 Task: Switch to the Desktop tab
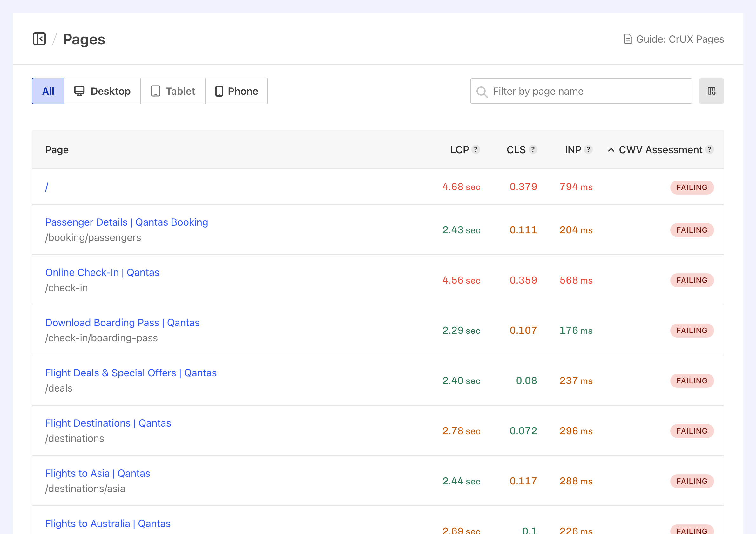(103, 91)
